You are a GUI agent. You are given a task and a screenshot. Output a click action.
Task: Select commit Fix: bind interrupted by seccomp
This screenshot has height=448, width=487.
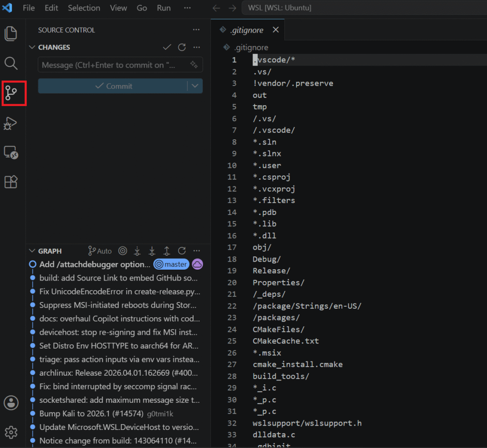click(118, 387)
